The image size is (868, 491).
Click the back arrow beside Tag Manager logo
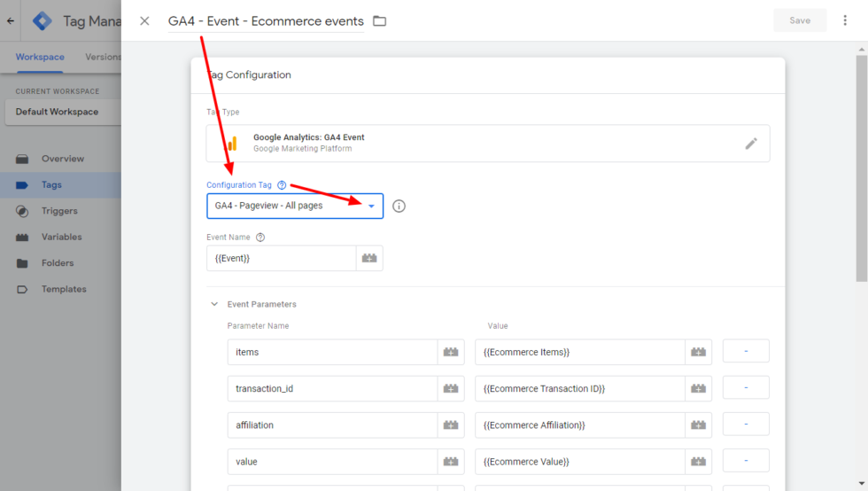click(11, 21)
